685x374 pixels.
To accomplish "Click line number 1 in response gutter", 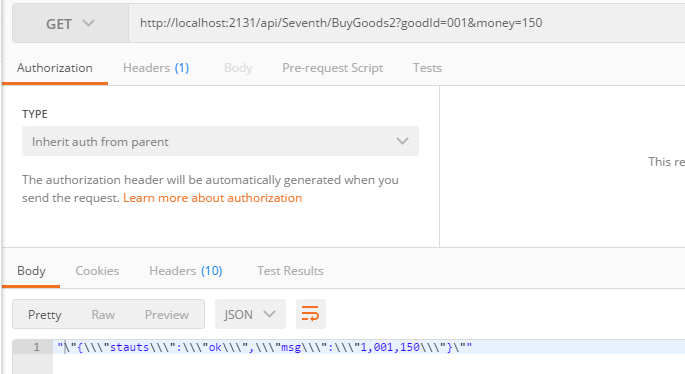I will point(36,347).
